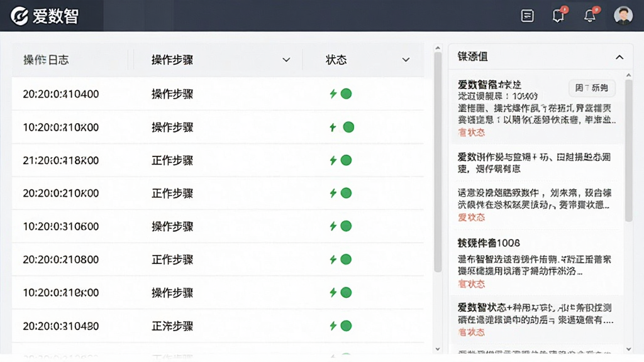The height and width of the screenshot is (362, 644).
Task: Open the red link under card 1008
Action: point(472,283)
